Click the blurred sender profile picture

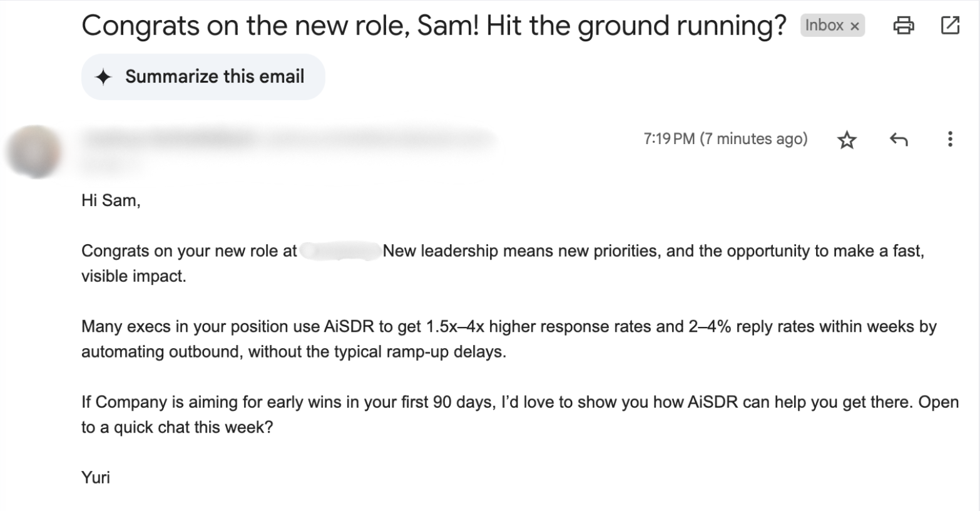(35, 152)
